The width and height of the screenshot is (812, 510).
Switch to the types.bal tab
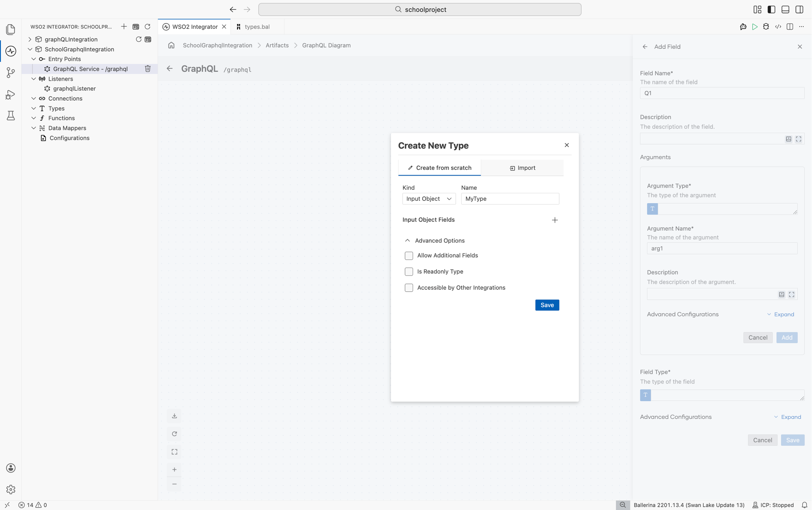click(x=257, y=26)
